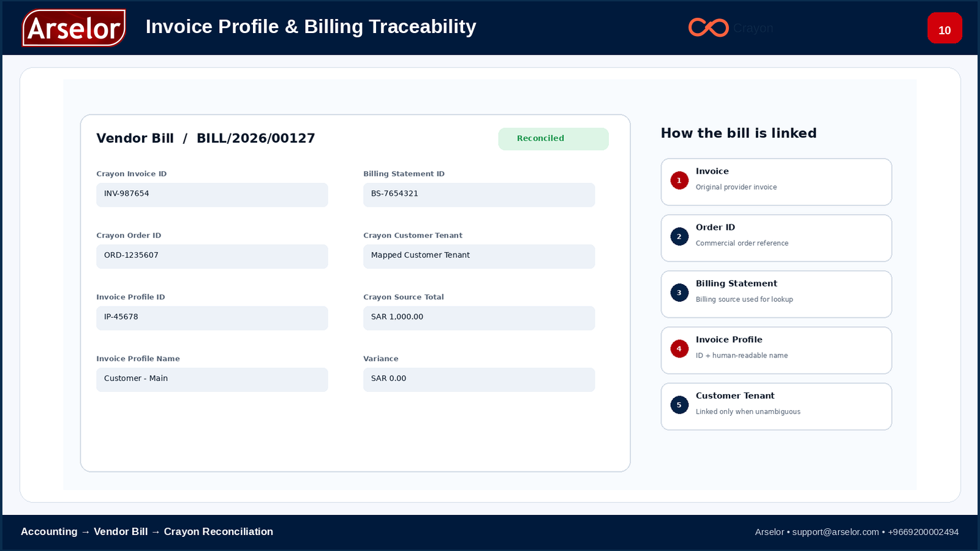The image size is (980, 551).
Task: Select the Crayon Order ID field ORD-1235607
Action: (x=212, y=257)
